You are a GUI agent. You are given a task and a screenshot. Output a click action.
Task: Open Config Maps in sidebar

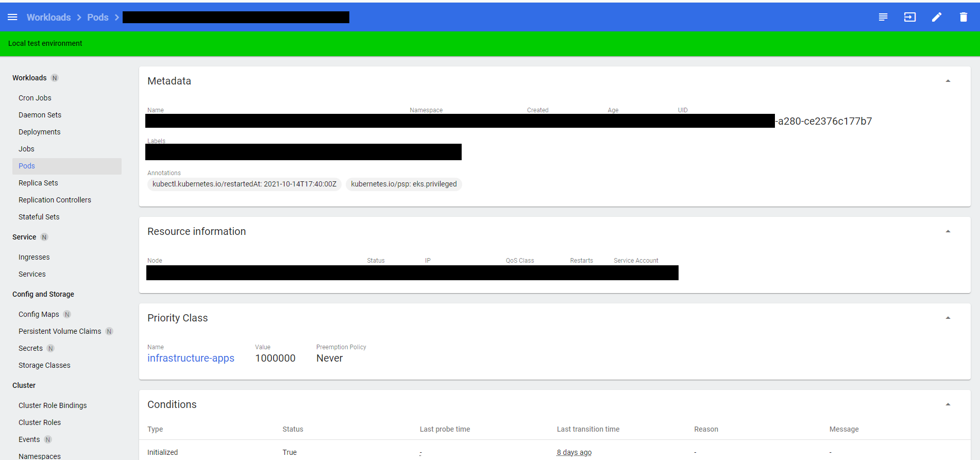(39, 314)
